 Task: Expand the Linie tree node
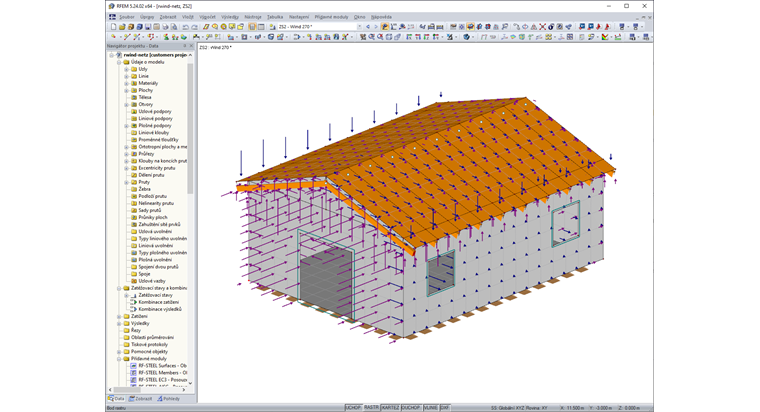(x=127, y=76)
